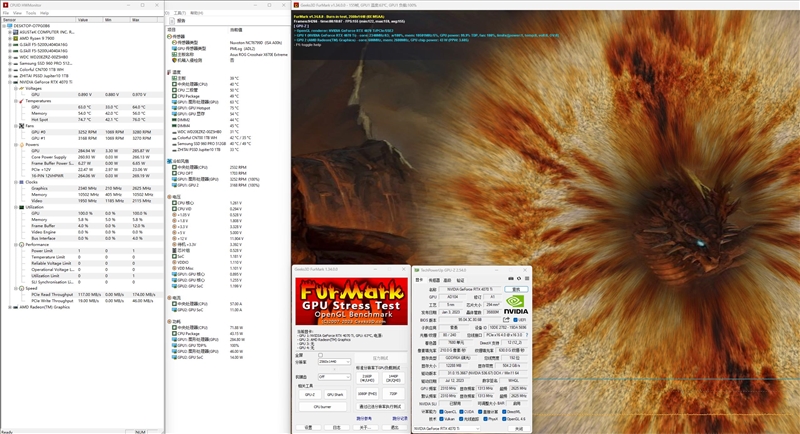Click the Temperatures thermometer icon in HWMonitor

21,101
